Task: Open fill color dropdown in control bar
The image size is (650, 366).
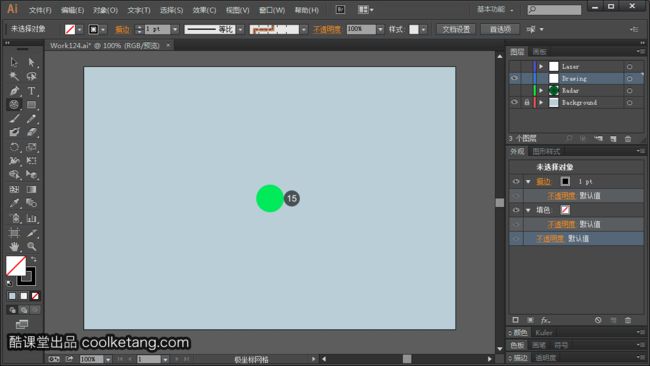Action: [80, 29]
